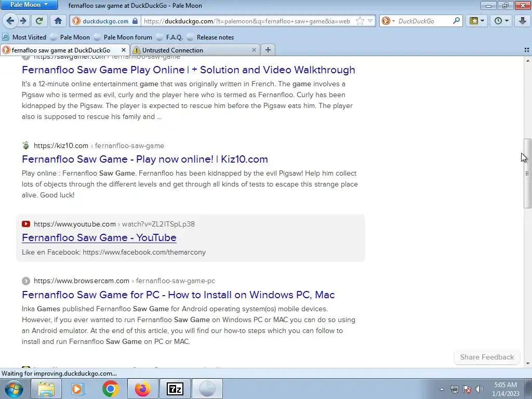Screen dimensions: 532x399
Task: Click the padlock icon in the address bar
Action: [135, 21]
